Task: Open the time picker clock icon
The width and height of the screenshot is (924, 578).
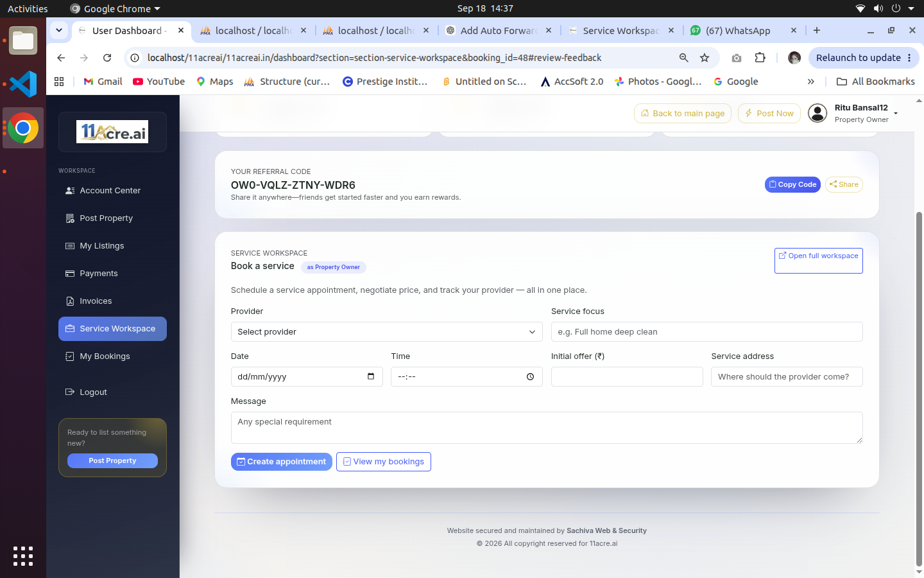Action: (530, 377)
